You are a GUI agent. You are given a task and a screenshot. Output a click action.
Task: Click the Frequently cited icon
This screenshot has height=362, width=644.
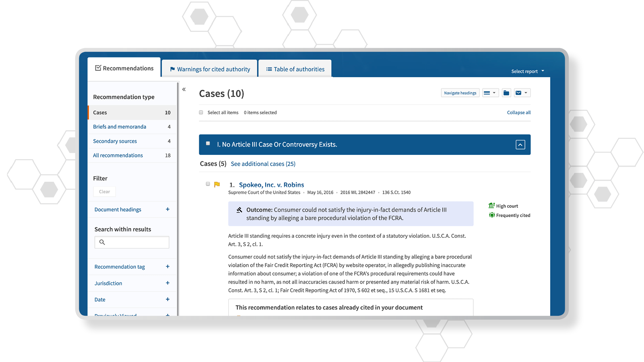[x=491, y=215]
